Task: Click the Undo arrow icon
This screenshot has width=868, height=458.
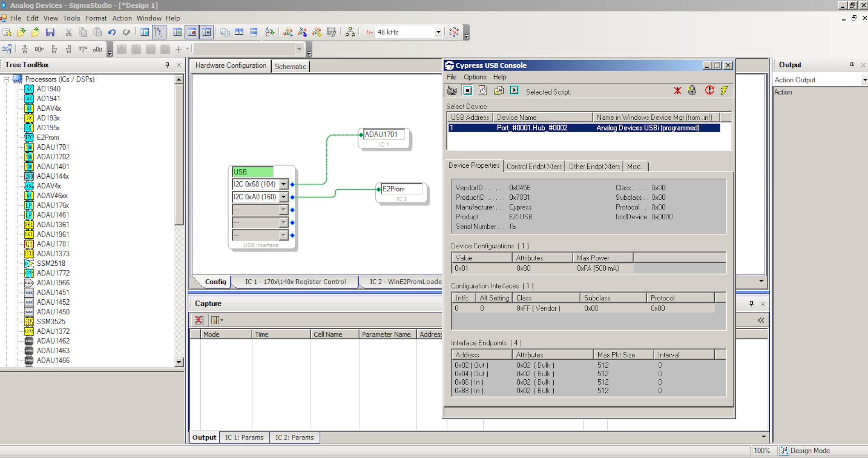Action: (112, 32)
